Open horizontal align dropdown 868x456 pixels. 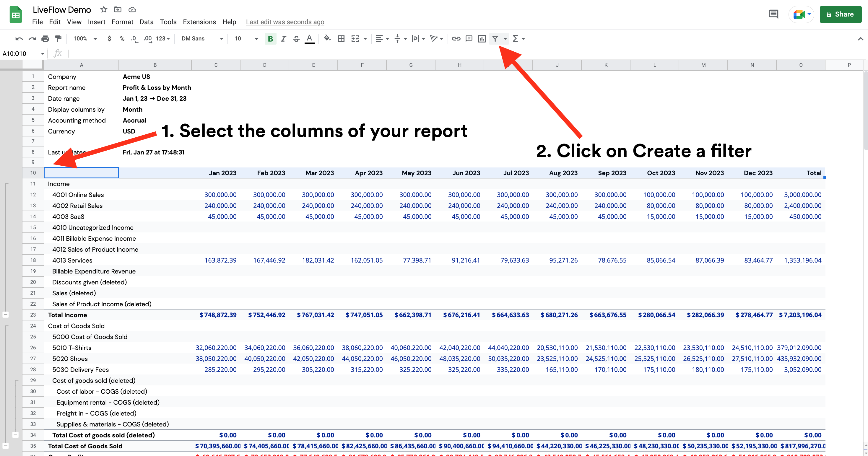(382, 39)
